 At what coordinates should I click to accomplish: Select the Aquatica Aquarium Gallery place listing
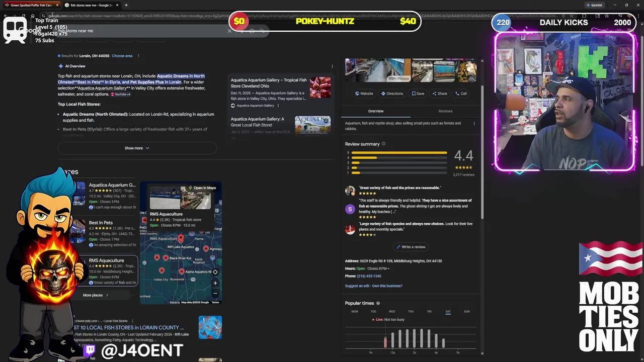(x=112, y=196)
